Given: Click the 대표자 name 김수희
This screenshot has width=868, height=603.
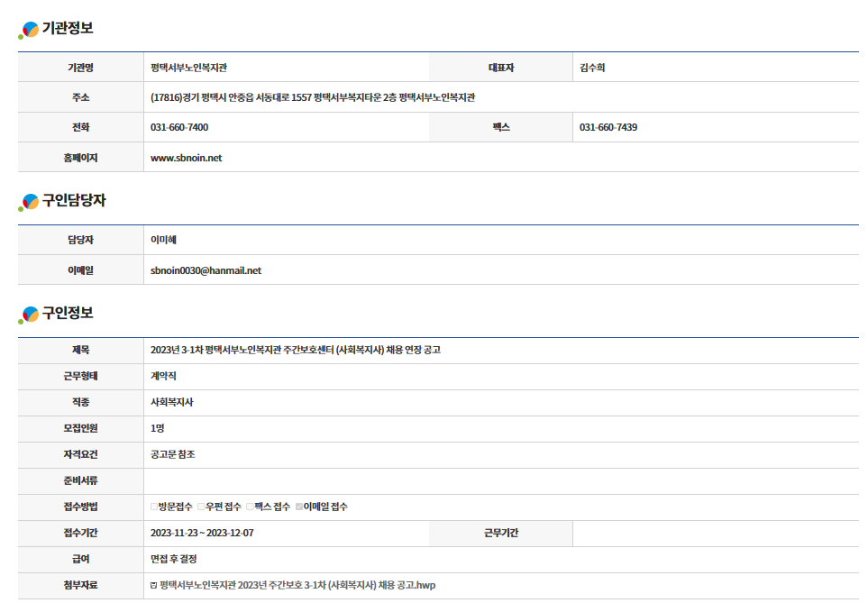Looking at the screenshot, I should point(593,68).
